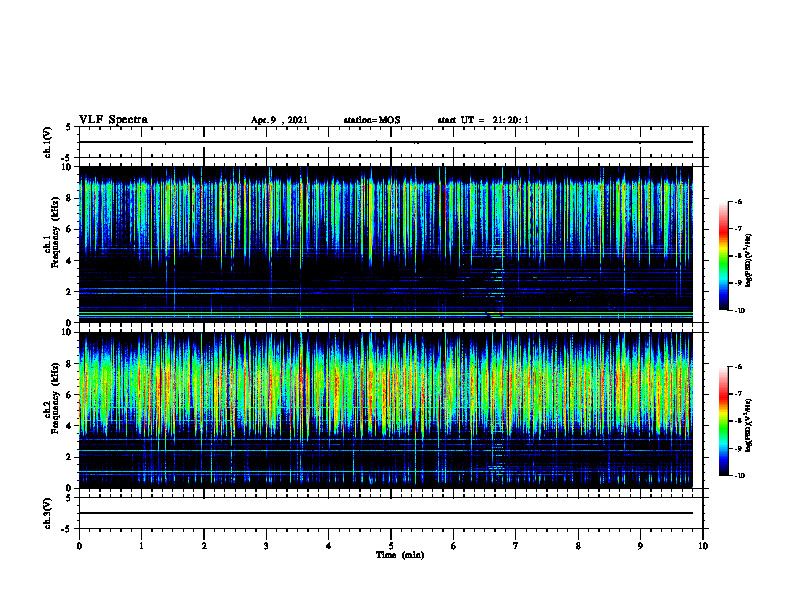
Task: Click the ch.2 "Frequency (kHz)" axis label
Action: (56, 398)
